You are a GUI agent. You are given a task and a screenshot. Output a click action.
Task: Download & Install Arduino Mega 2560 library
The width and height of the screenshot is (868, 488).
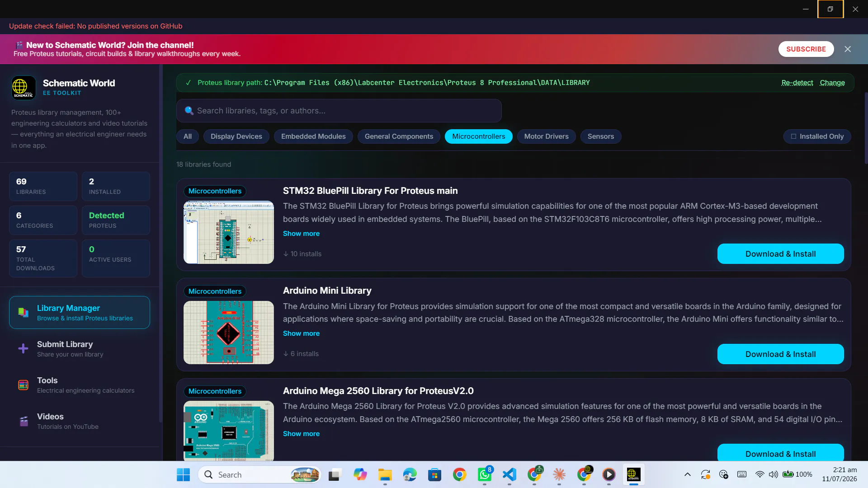(780, 453)
